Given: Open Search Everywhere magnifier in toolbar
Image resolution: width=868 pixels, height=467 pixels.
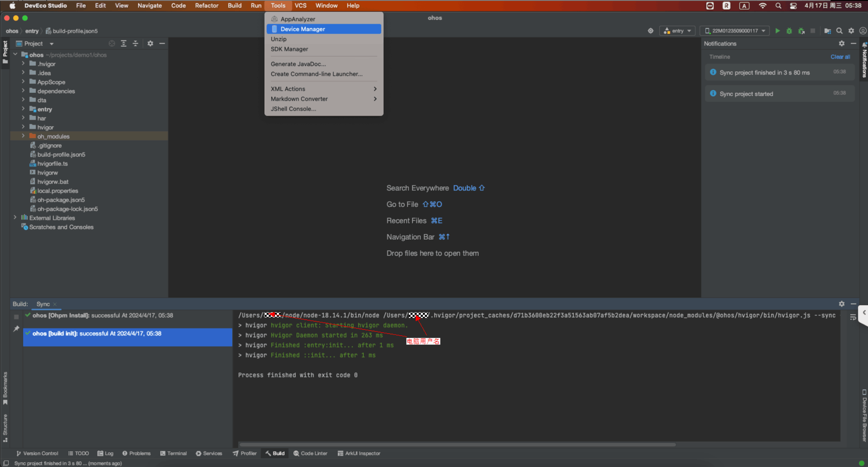Looking at the screenshot, I should (x=839, y=31).
